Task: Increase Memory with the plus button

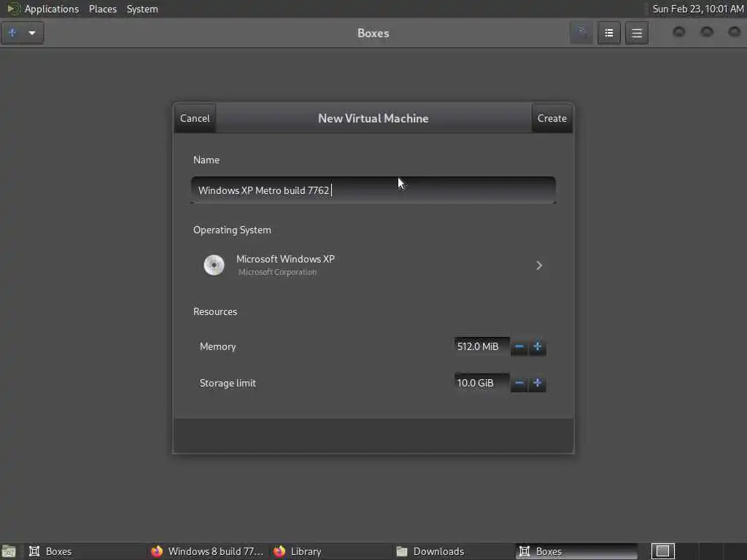Action: click(x=538, y=346)
